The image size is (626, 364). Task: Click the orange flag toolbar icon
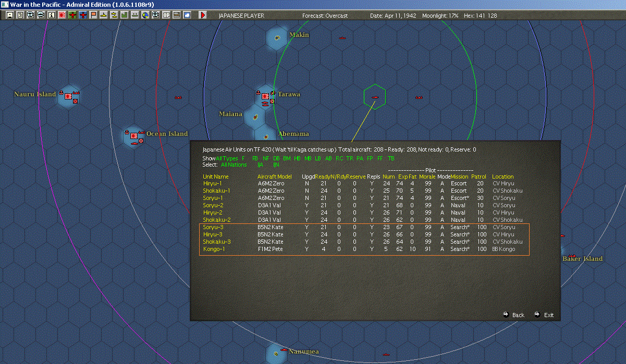pos(93,16)
